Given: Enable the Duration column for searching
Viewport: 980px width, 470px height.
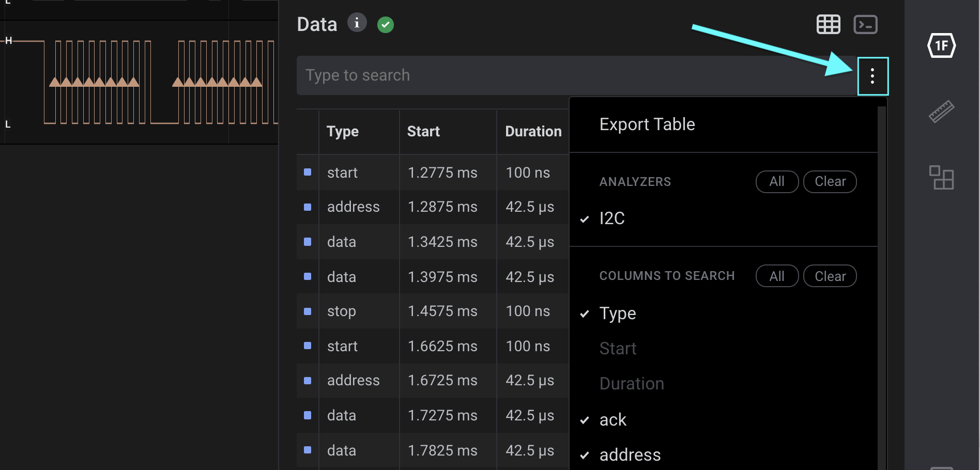Looking at the screenshot, I should [632, 383].
